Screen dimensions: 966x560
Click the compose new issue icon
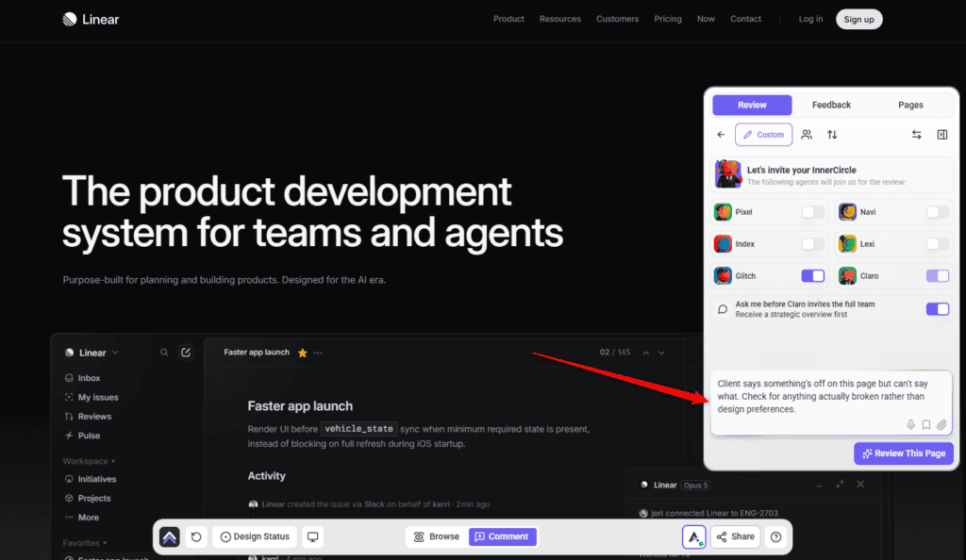pos(186,353)
